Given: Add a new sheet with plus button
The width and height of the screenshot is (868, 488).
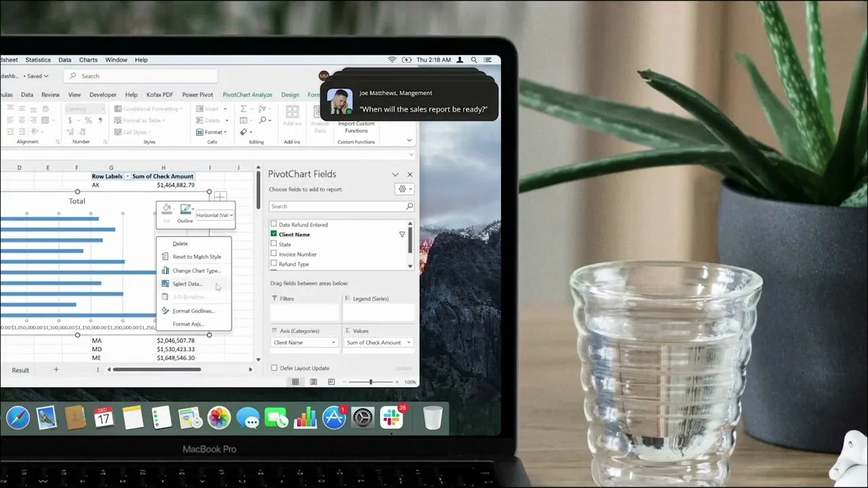Looking at the screenshot, I should coord(56,370).
